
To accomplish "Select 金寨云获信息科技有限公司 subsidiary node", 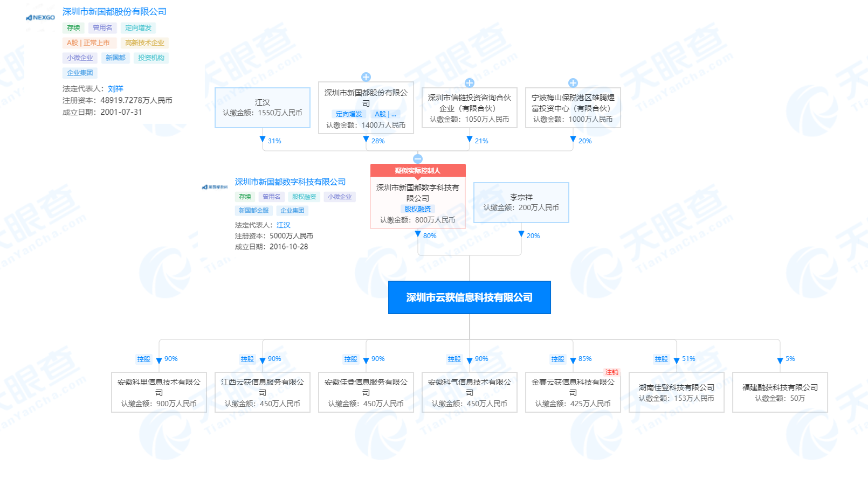I will click(573, 392).
